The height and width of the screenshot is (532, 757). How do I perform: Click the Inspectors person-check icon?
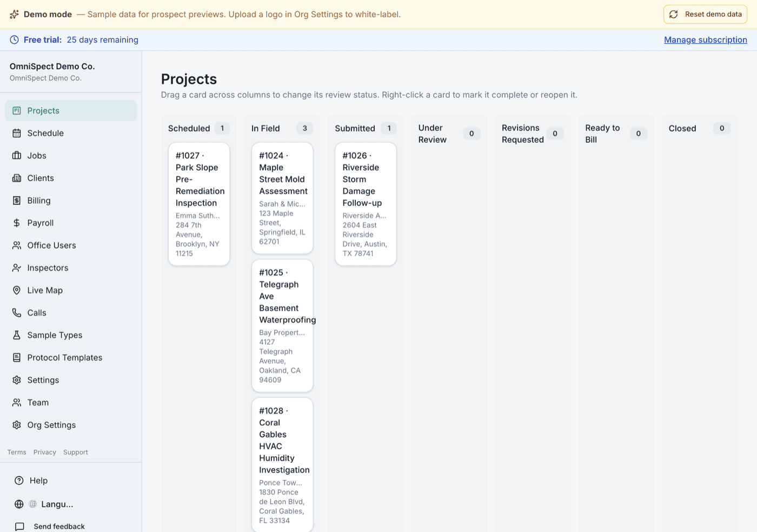pos(17,268)
